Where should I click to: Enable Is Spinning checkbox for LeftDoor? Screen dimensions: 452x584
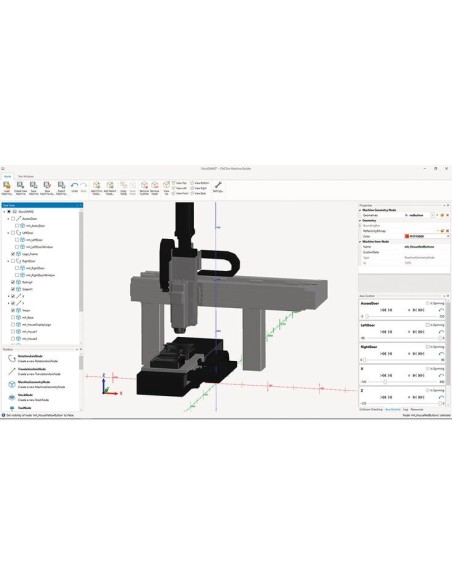428,325
